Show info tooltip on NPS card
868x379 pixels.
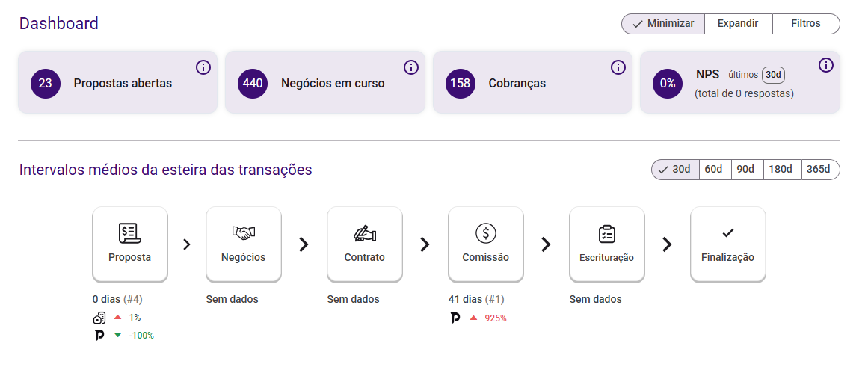[x=826, y=65]
